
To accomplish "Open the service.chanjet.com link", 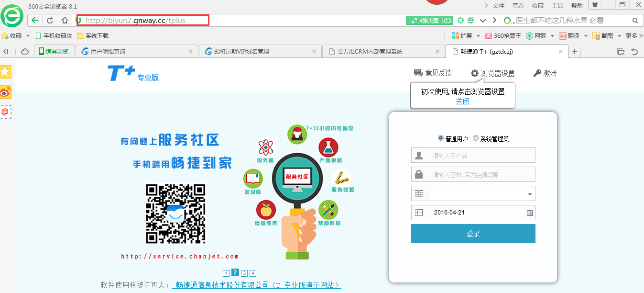I will [180, 256].
